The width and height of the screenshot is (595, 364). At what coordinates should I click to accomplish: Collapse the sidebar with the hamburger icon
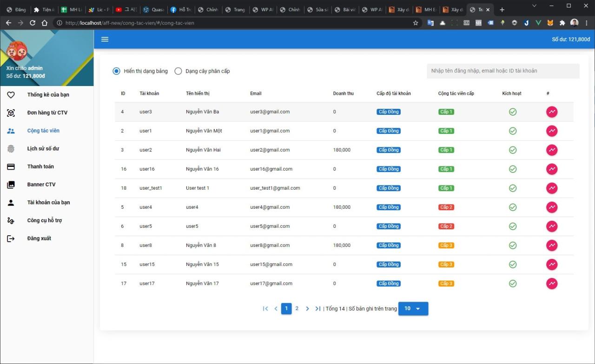(x=105, y=39)
